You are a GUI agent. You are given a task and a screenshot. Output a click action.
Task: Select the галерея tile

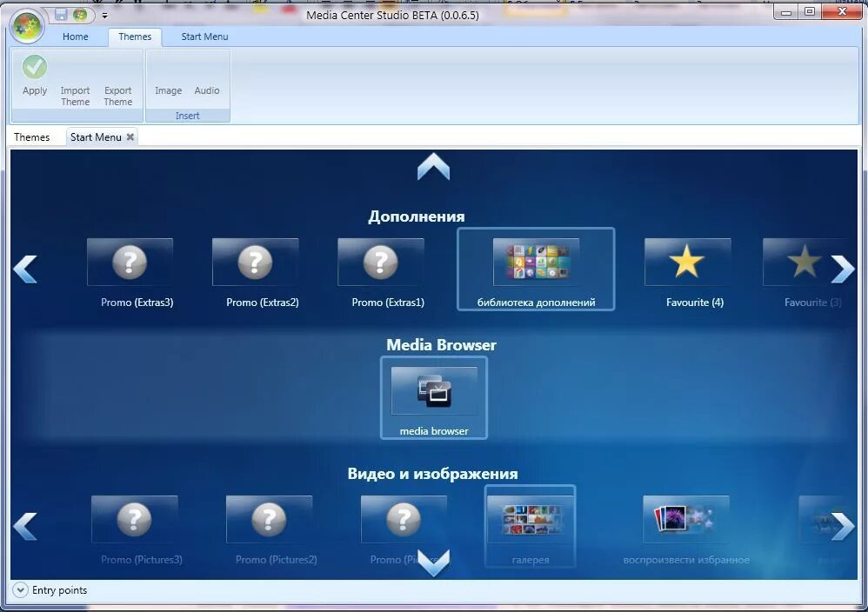[x=531, y=526]
